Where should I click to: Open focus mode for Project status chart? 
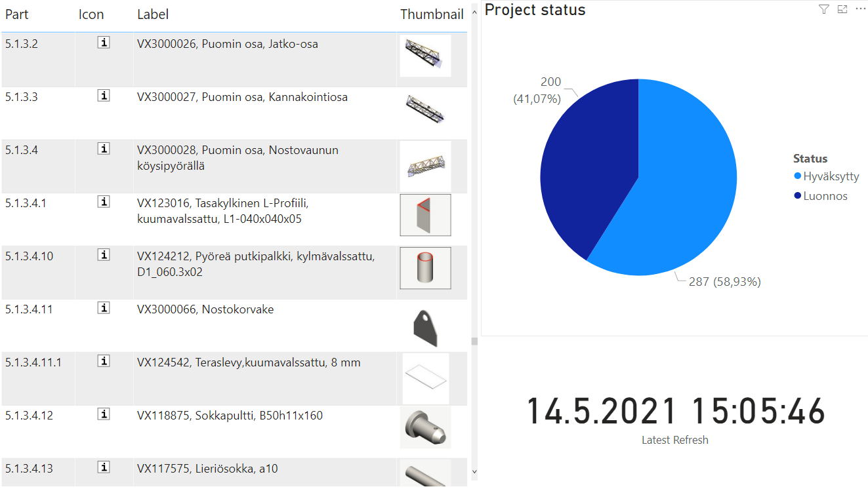tap(842, 9)
